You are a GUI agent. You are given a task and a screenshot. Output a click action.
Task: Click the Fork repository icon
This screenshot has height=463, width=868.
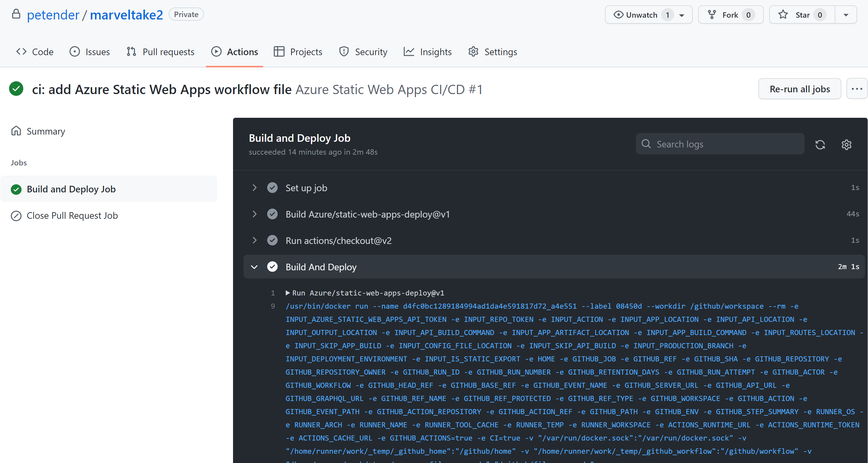point(712,15)
